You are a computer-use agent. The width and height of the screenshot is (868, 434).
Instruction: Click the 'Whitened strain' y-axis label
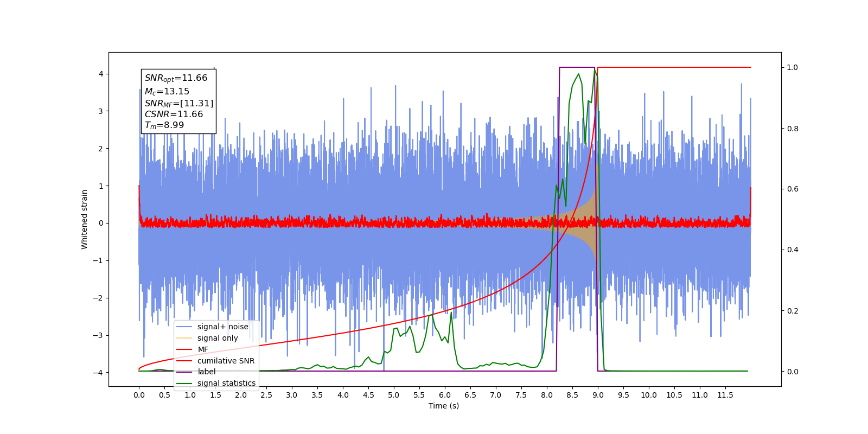tap(85, 219)
